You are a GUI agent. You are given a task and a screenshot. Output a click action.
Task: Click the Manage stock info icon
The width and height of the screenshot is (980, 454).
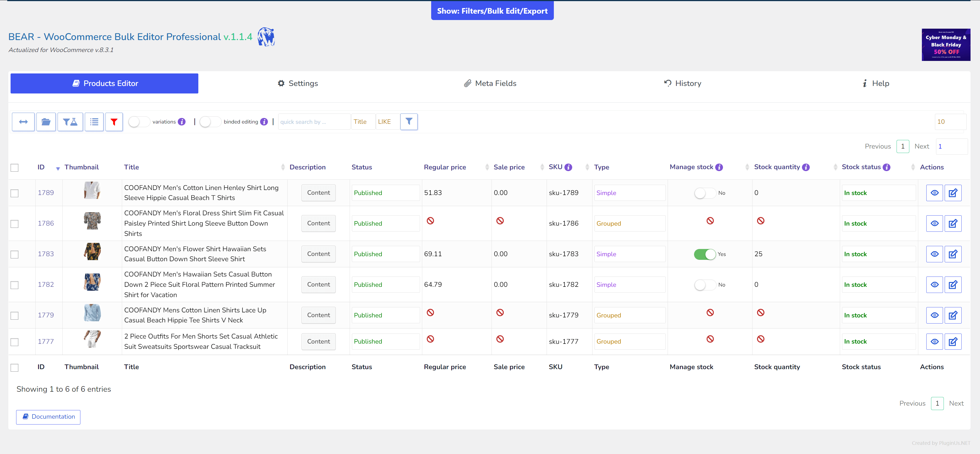[719, 167]
